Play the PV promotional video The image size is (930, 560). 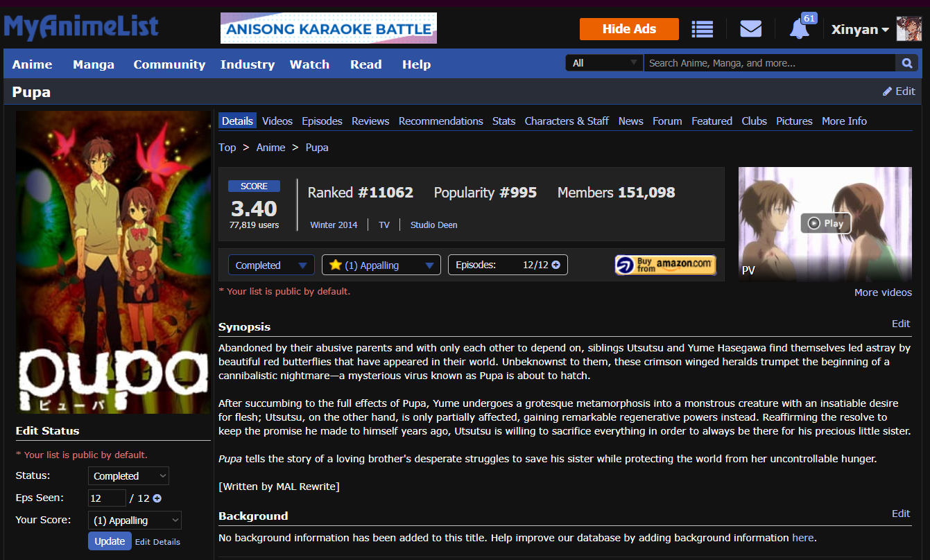[x=825, y=223]
